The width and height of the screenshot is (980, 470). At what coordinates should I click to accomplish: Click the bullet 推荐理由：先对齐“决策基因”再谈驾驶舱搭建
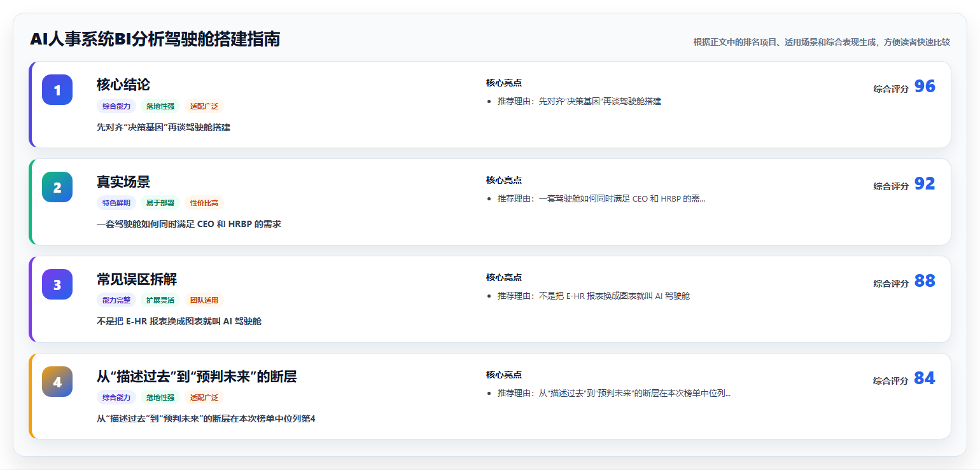click(579, 101)
